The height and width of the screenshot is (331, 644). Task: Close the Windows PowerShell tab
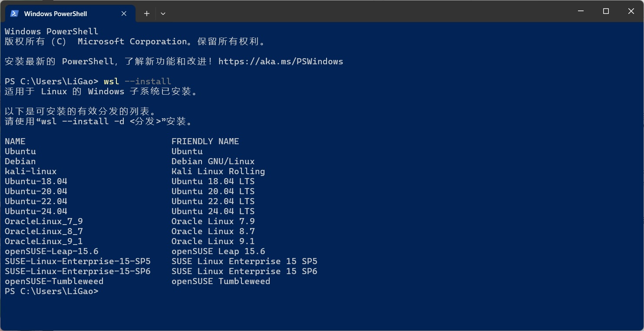pos(124,13)
